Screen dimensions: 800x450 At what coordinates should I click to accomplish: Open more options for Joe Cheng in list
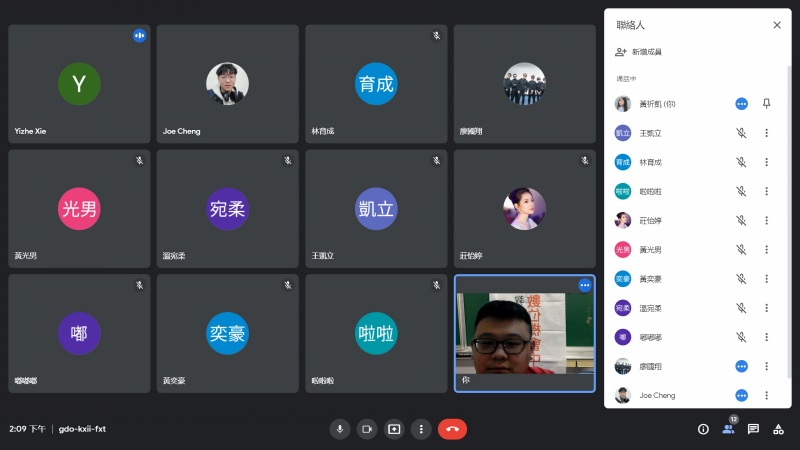[767, 395]
